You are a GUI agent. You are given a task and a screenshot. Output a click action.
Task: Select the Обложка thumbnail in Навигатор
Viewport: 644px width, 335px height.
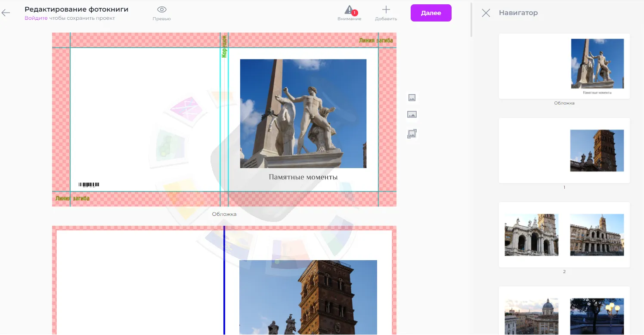click(564, 66)
